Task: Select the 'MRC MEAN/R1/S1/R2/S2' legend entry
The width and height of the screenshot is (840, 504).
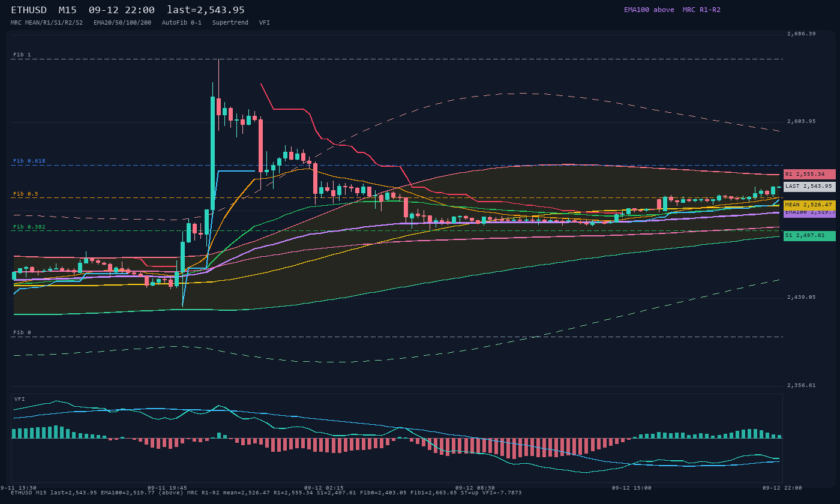Action: click(47, 22)
